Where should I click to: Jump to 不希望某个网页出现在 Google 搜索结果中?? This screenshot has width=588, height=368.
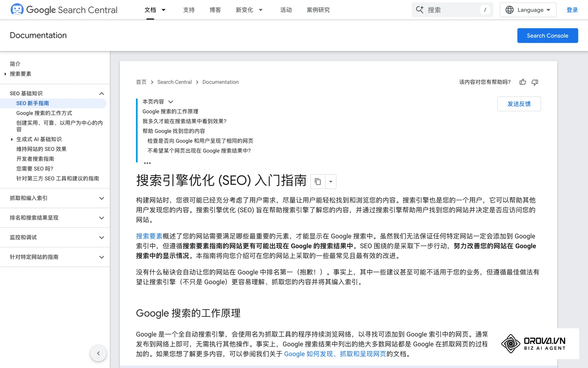pos(199,151)
